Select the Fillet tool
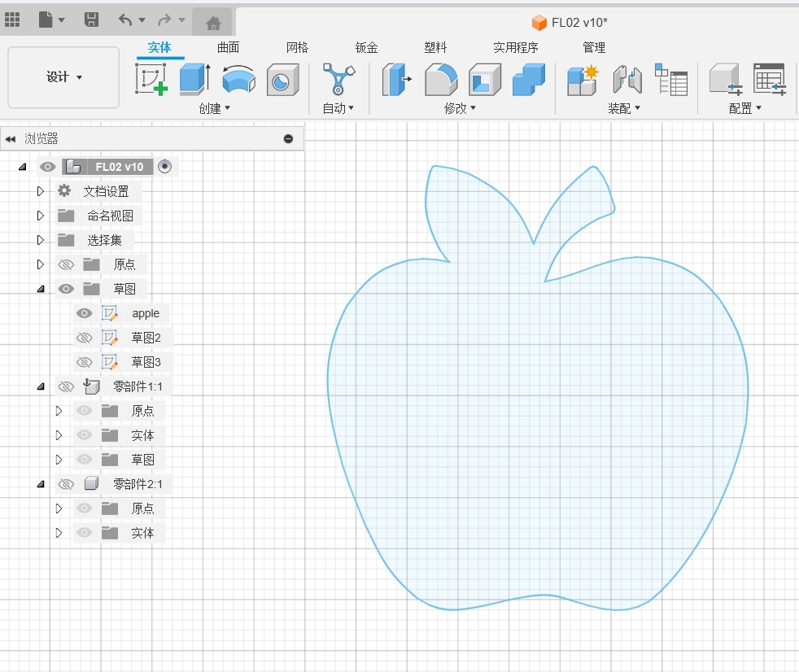The width and height of the screenshot is (799, 672). (x=441, y=80)
